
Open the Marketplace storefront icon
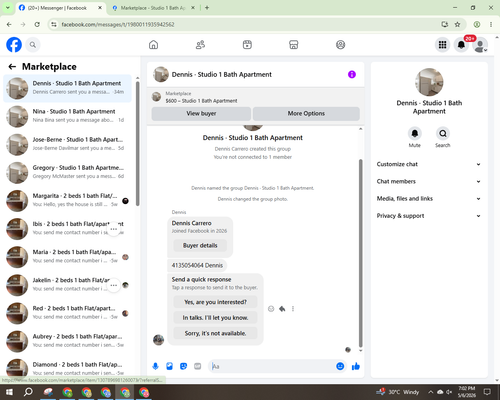pos(294,45)
